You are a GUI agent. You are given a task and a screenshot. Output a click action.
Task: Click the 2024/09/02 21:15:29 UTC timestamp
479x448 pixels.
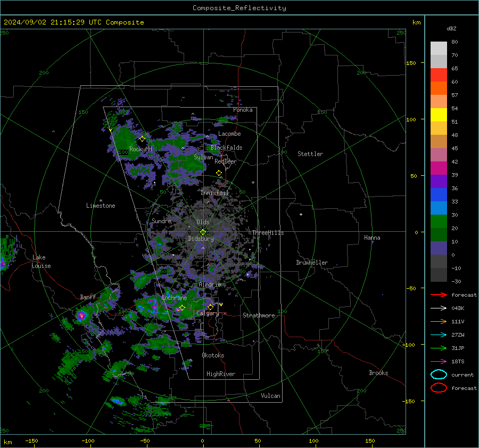52,22
